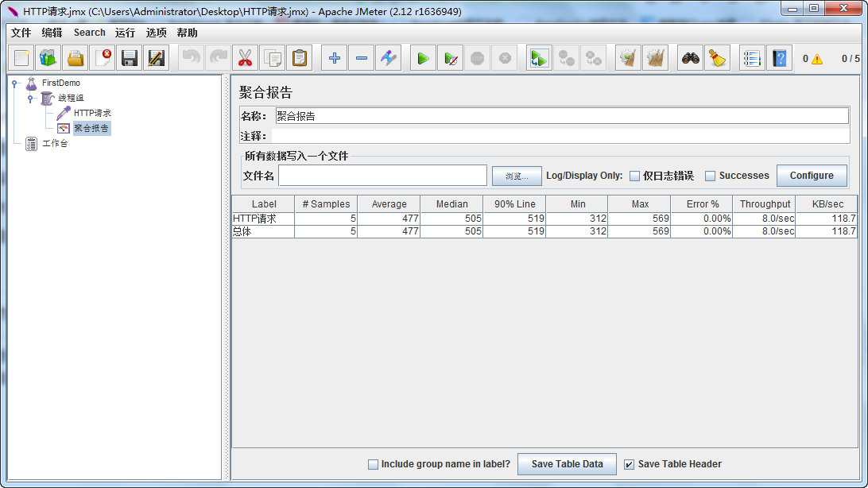868x488 pixels.
Task: Click the KB/sec column header
Action: pyautogui.click(x=827, y=204)
